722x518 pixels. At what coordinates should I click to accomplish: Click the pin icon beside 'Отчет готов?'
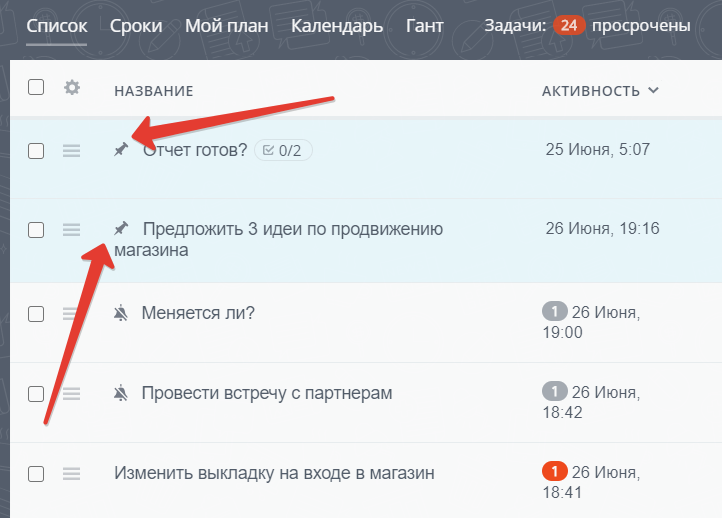(121, 149)
